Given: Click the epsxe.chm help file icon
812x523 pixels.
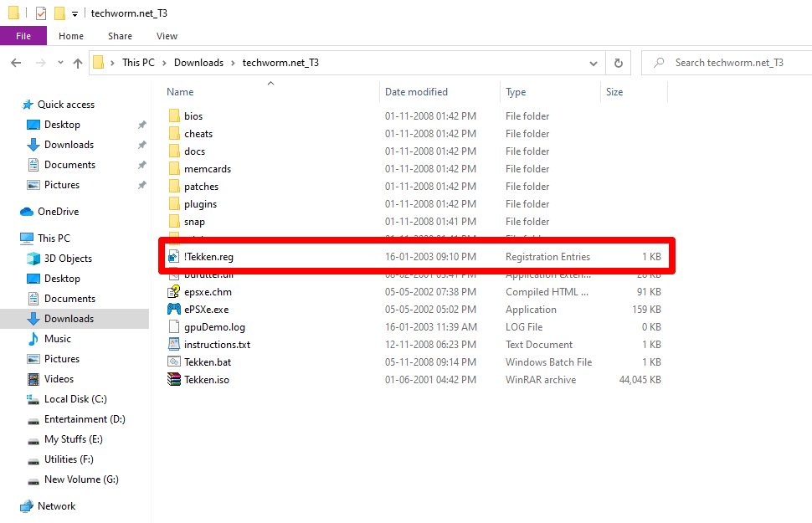Looking at the screenshot, I should [174, 292].
